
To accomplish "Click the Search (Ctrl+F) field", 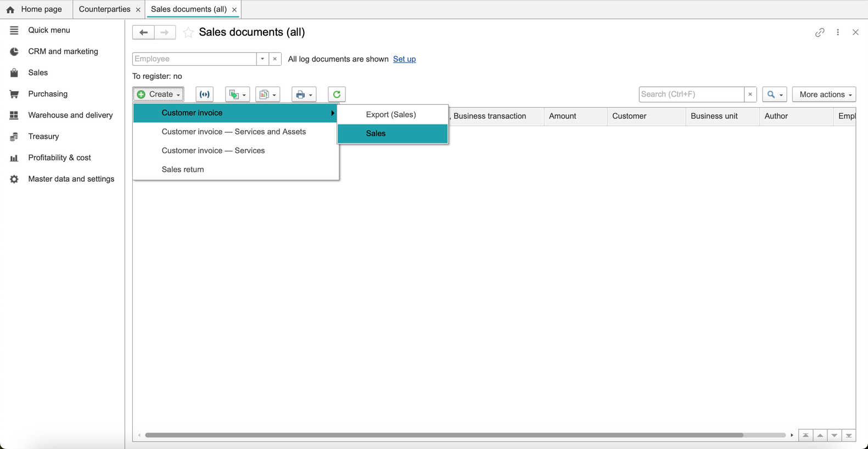I will tap(691, 94).
